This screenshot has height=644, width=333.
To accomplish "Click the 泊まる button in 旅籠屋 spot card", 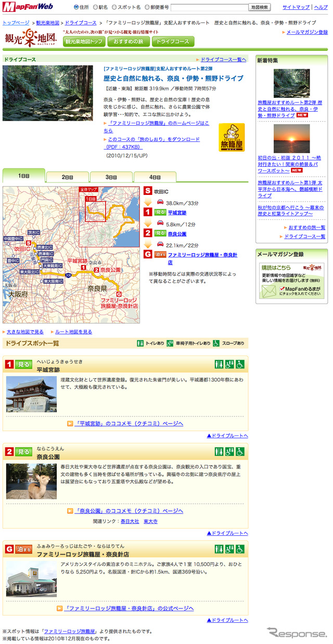I will pos(24,549).
